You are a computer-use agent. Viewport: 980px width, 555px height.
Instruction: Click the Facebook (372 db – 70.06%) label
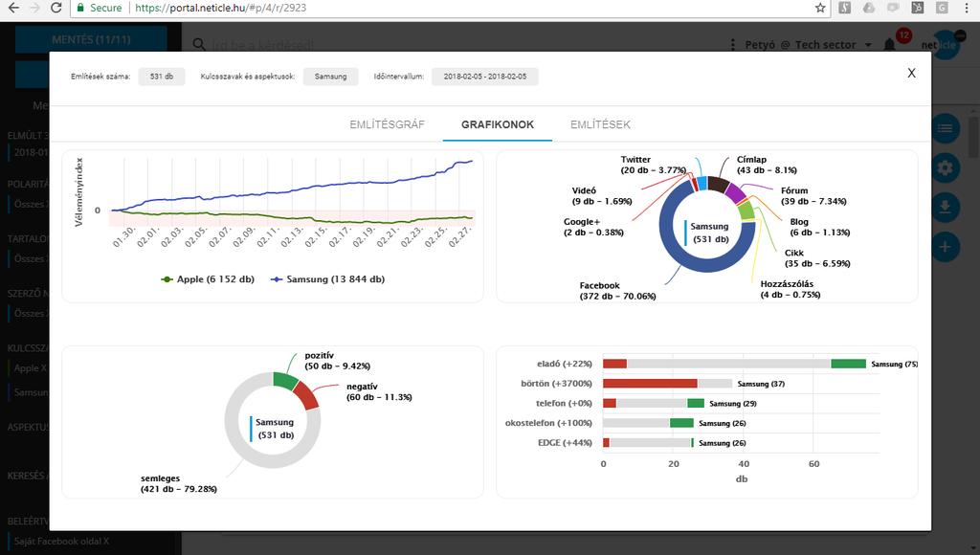pos(617,291)
